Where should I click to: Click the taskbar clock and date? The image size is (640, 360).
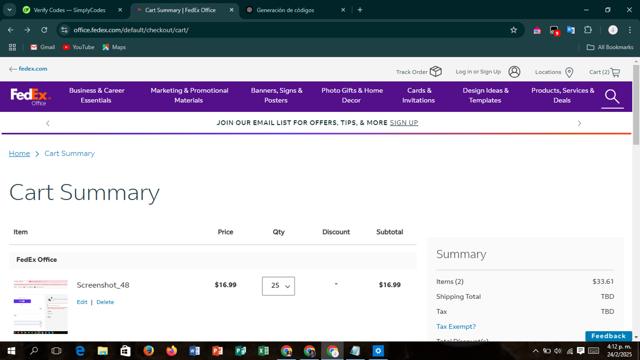[x=619, y=351]
